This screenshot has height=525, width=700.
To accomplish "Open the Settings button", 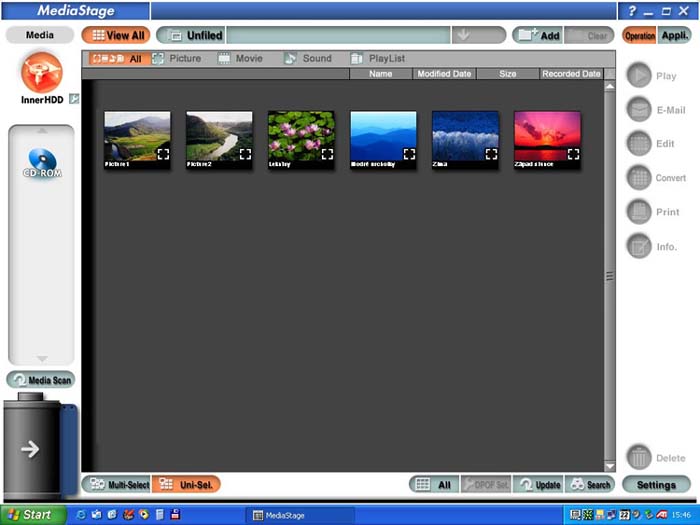I will tap(656, 485).
